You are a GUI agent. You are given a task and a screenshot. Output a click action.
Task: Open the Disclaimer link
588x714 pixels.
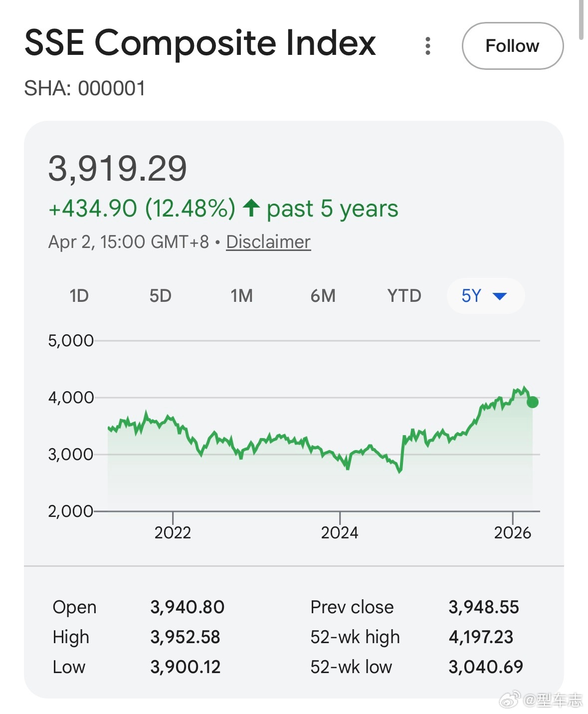(268, 242)
